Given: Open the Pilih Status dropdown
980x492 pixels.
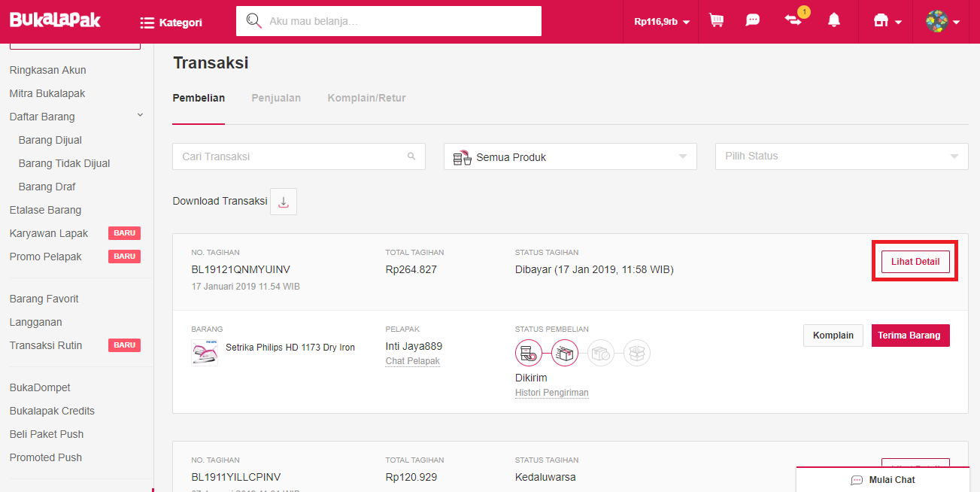Looking at the screenshot, I should click(842, 156).
